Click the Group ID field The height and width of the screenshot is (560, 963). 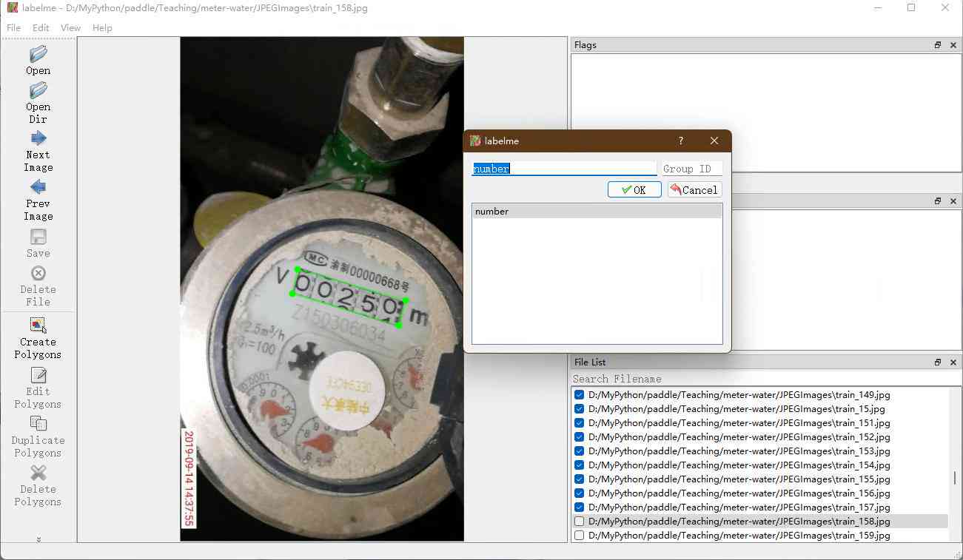coord(691,169)
